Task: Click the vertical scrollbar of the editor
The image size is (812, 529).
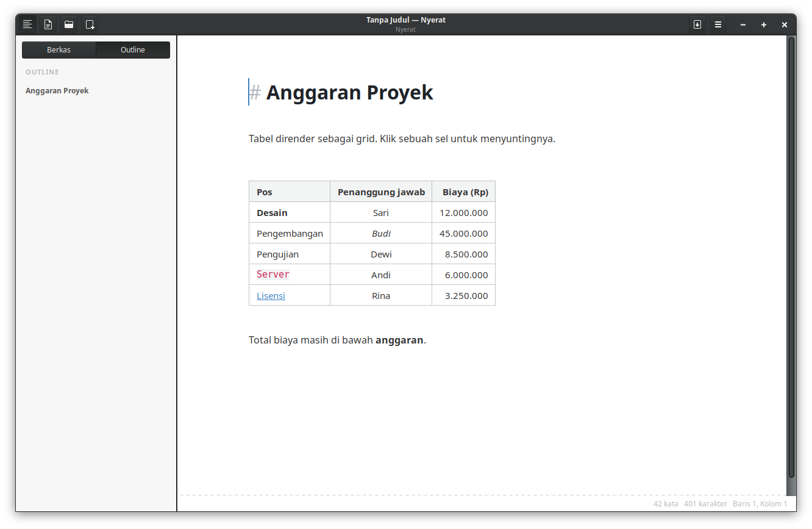Action: (x=791, y=257)
